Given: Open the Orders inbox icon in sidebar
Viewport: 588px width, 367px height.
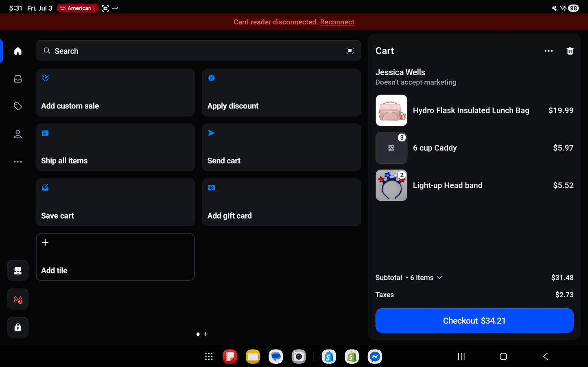Looking at the screenshot, I should tap(18, 79).
